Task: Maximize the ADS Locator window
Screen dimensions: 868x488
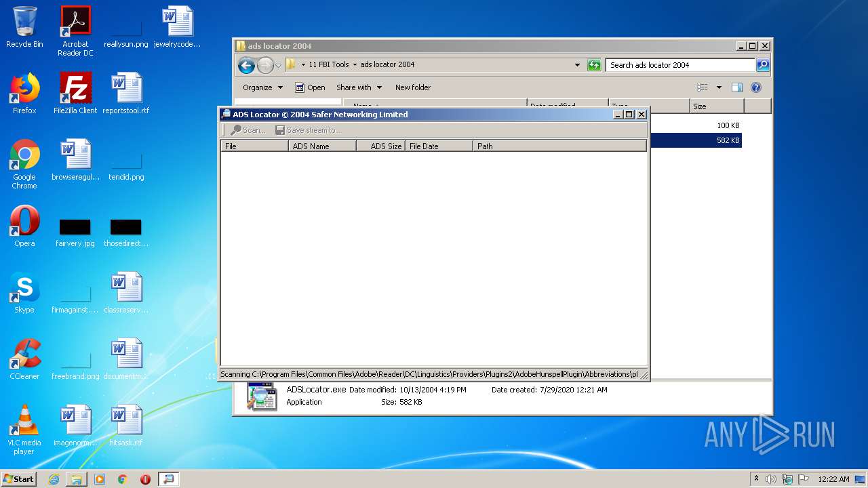Action: [629, 115]
